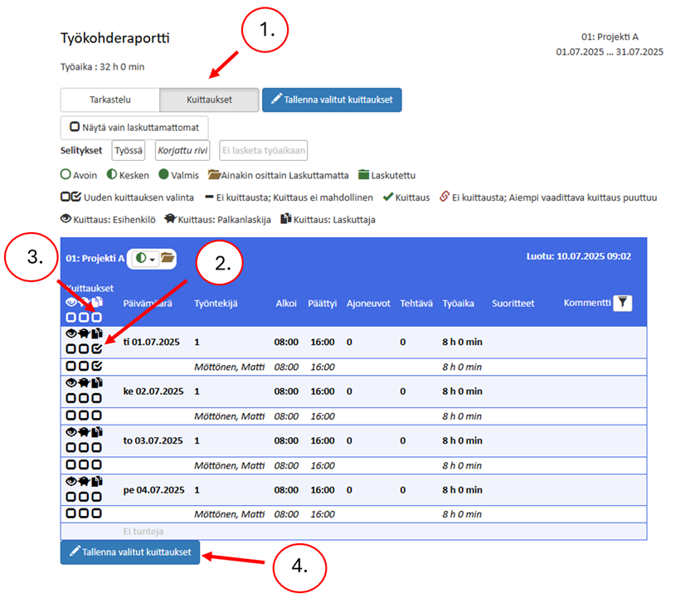Switch to the Tarkastelu tab
The image size is (700, 603).
(110, 100)
